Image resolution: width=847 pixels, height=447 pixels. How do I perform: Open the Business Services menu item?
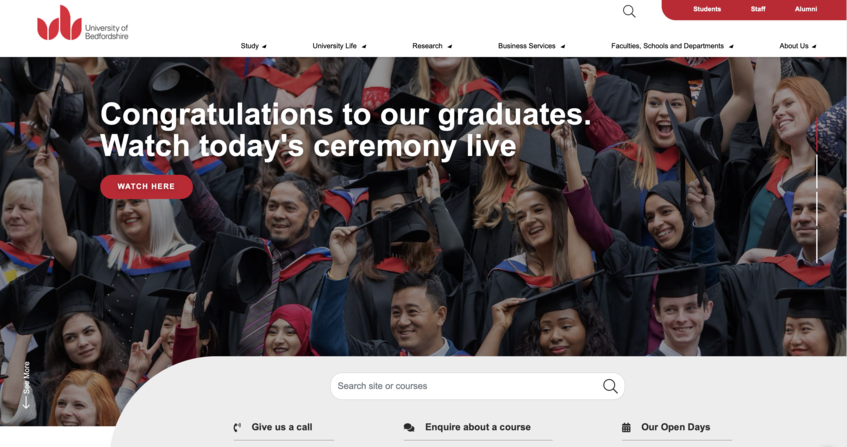pyautogui.click(x=527, y=46)
